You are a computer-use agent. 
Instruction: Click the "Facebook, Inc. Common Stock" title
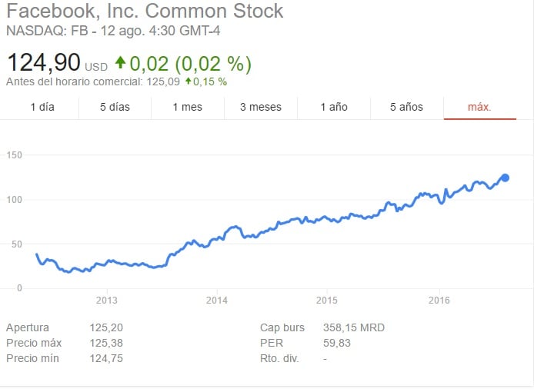(x=145, y=12)
